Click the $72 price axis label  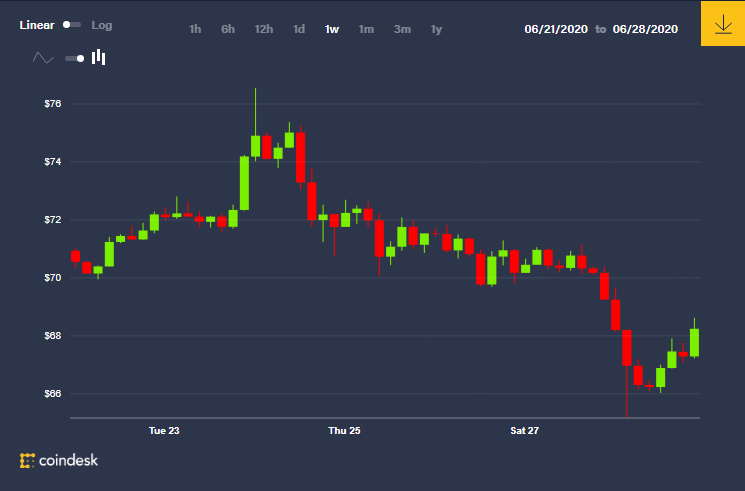pos(53,220)
